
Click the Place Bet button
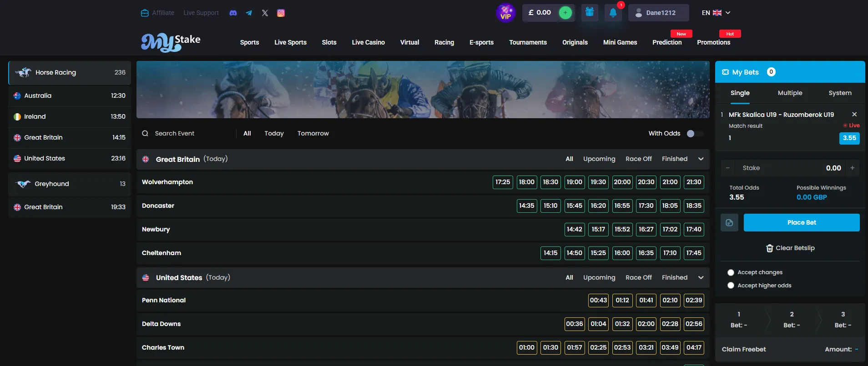(802, 222)
